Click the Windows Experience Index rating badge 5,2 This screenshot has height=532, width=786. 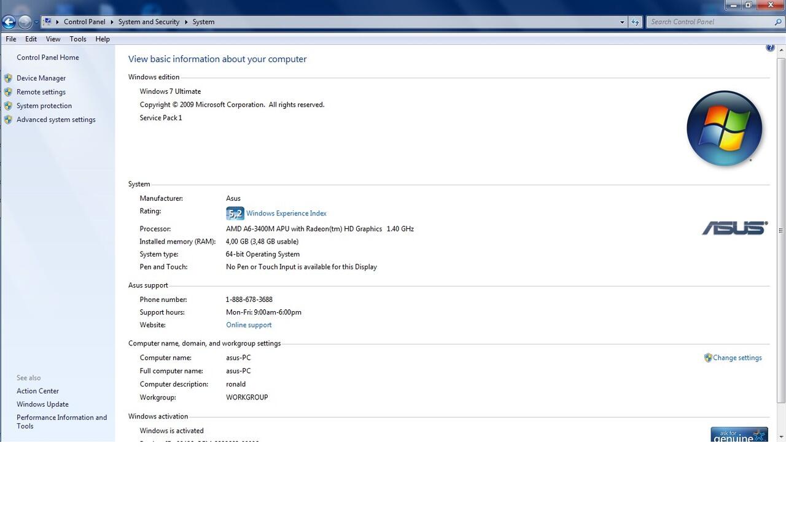[x=235, y=214]
